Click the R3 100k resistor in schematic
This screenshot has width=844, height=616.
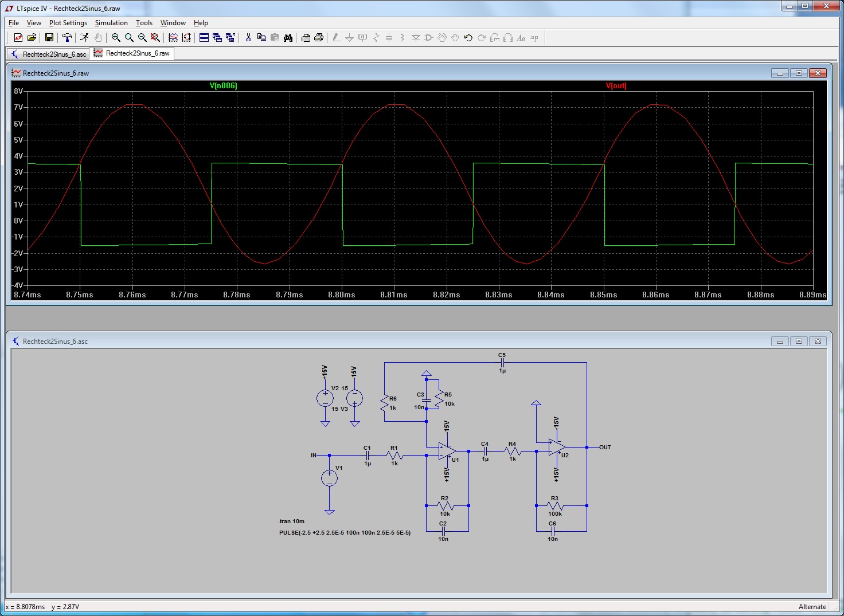point(554,506)
